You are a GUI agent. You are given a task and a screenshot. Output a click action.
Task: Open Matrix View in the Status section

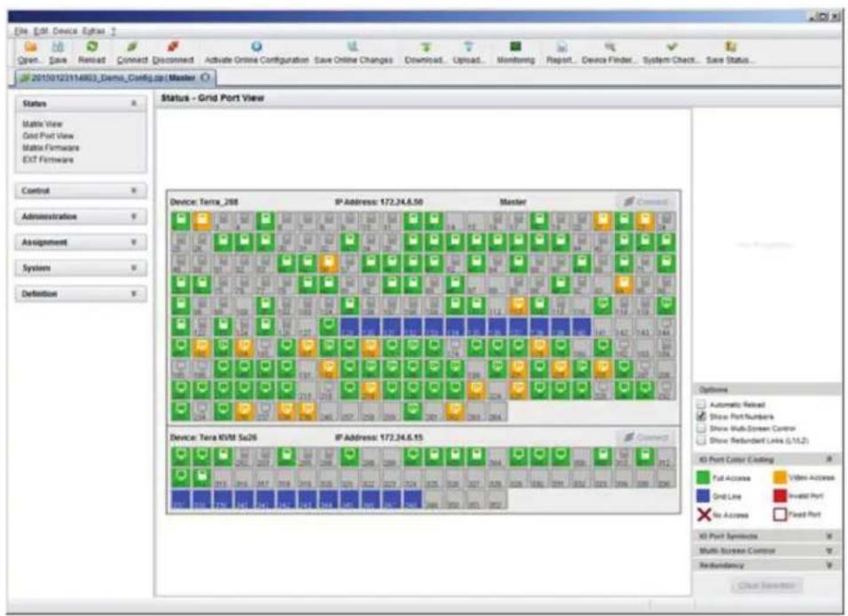(x=43, y=124)
